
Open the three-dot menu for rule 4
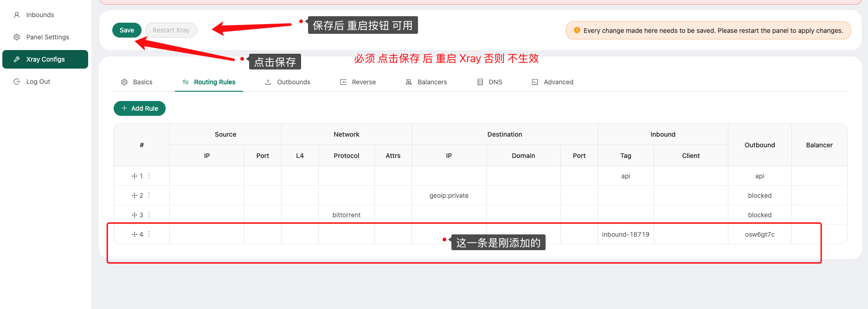click(149, 234)
